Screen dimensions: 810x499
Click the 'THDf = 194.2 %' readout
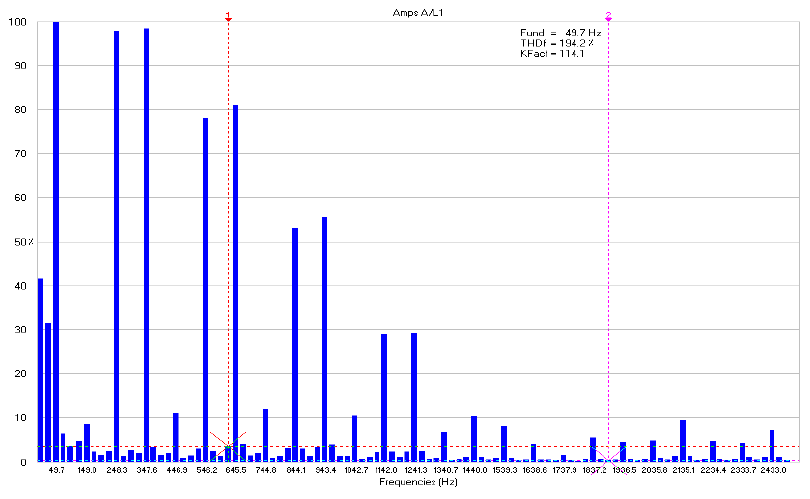pyautogui.click(x=557, y=43)
